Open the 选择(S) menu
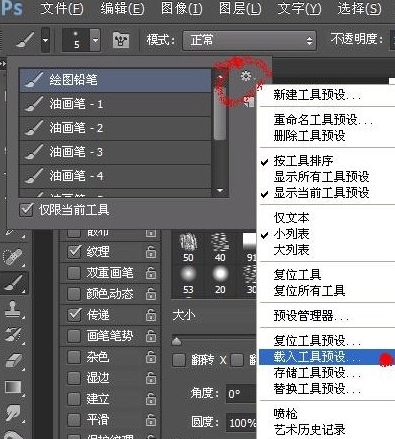The image size is (395, 439). [359, 8]
